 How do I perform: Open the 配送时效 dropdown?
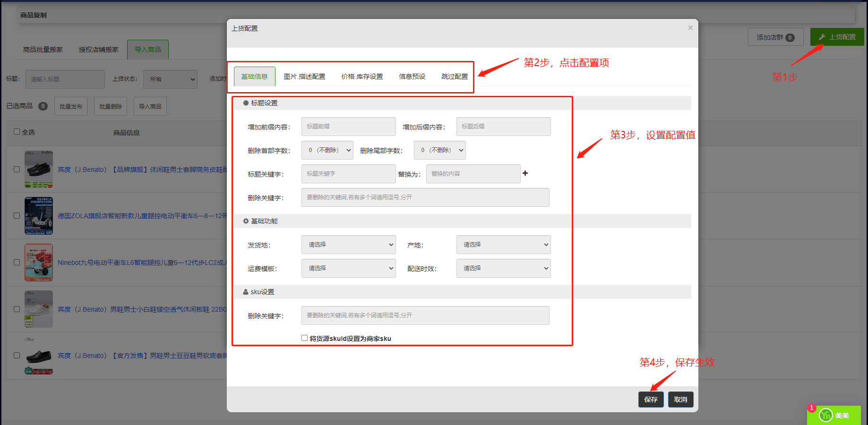pos(503,268)
